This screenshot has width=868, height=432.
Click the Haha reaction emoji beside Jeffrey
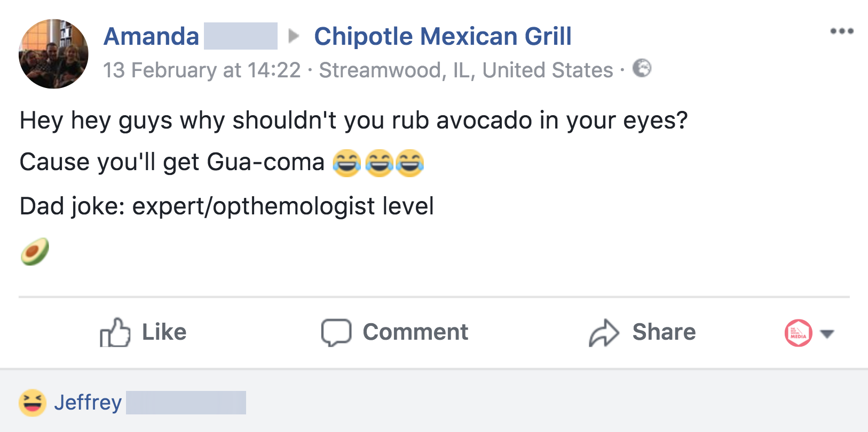32,403
